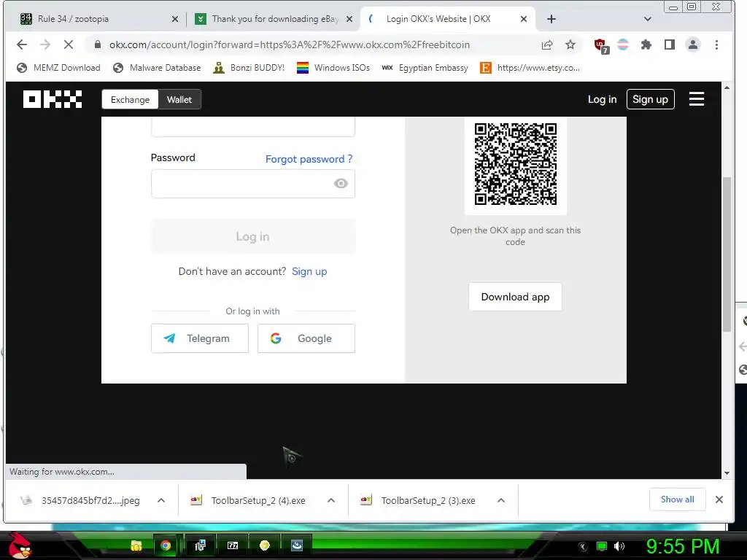Close the Rule 34 / zootopia tab
The height and width of the screenshot is (560, 747).
(175, 19)
